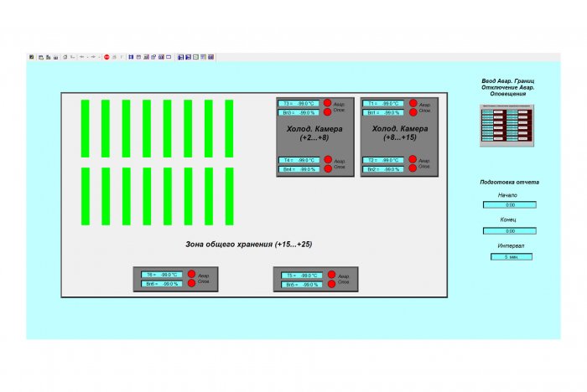The image size is (587, 392).
Task: Select the Вл1 humidity readout
Action: (383, 112)
